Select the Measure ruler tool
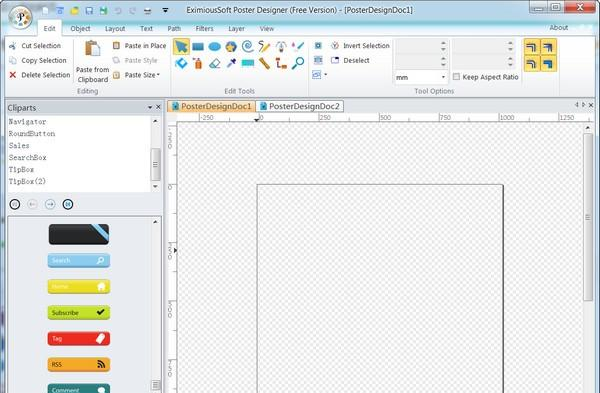The height and width of the screenshot is (393, 600). [264, 63]
